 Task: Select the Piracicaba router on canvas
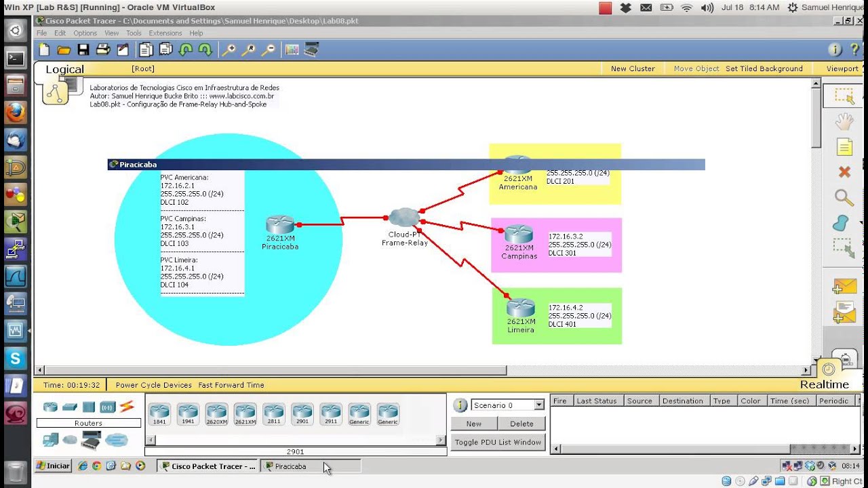pos(280,225)
